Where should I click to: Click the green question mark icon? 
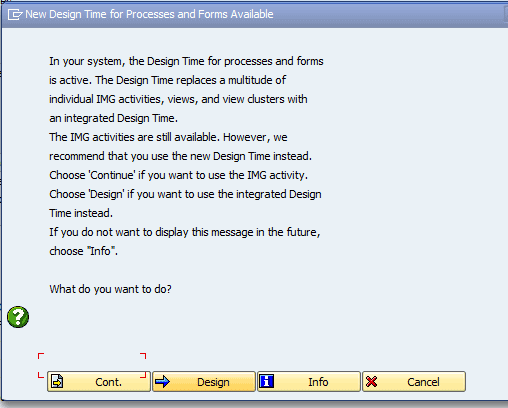click(18, 317)
